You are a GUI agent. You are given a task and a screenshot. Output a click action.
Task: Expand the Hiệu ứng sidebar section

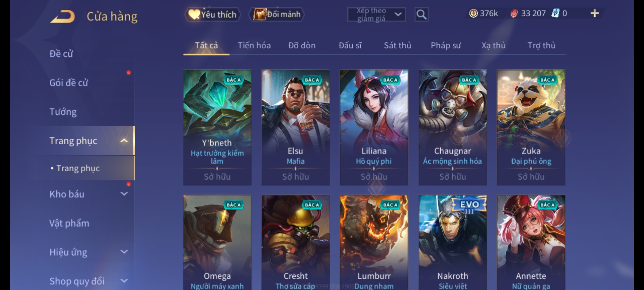[x=124, y=252]
